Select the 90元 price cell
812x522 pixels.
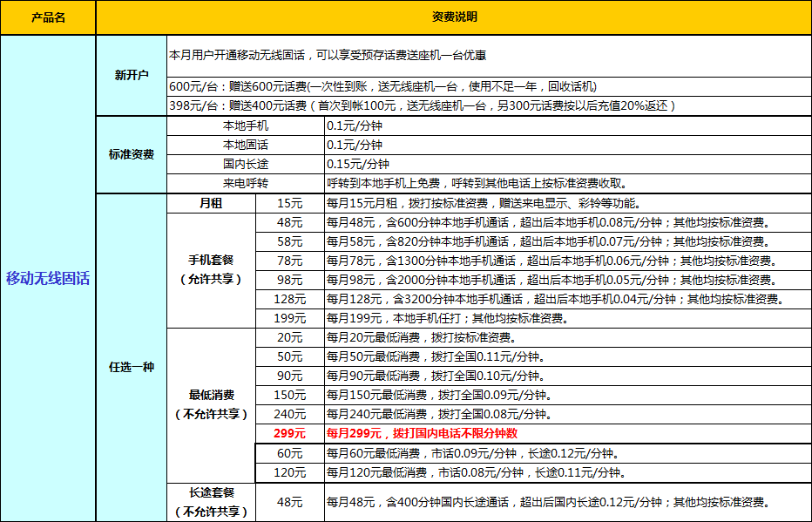(290, 376)
